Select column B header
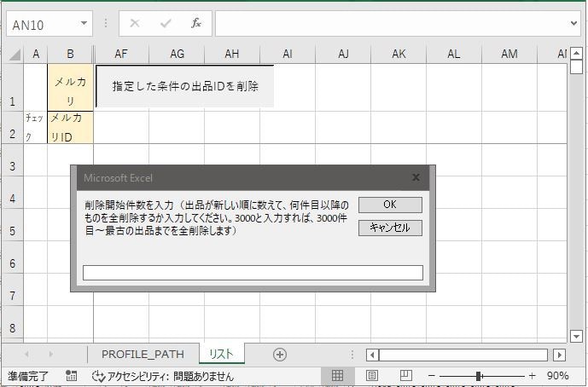 pyautogui.click(x=70, y=55)
